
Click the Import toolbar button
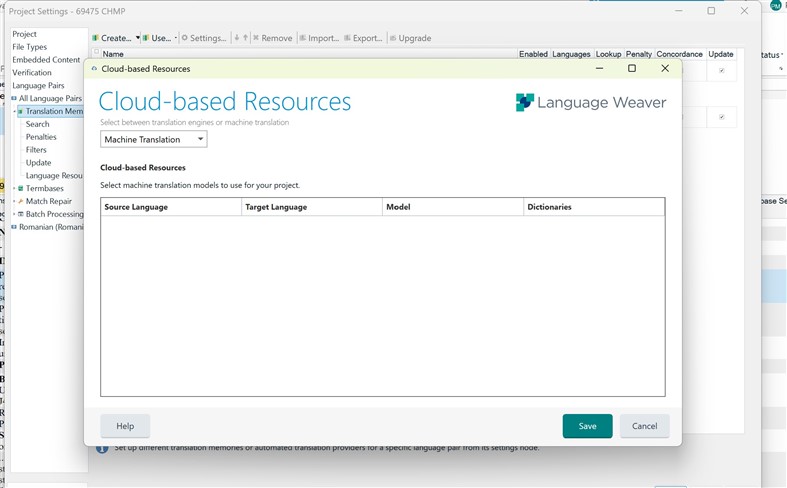pyautogui.click(x=319, y=38)
